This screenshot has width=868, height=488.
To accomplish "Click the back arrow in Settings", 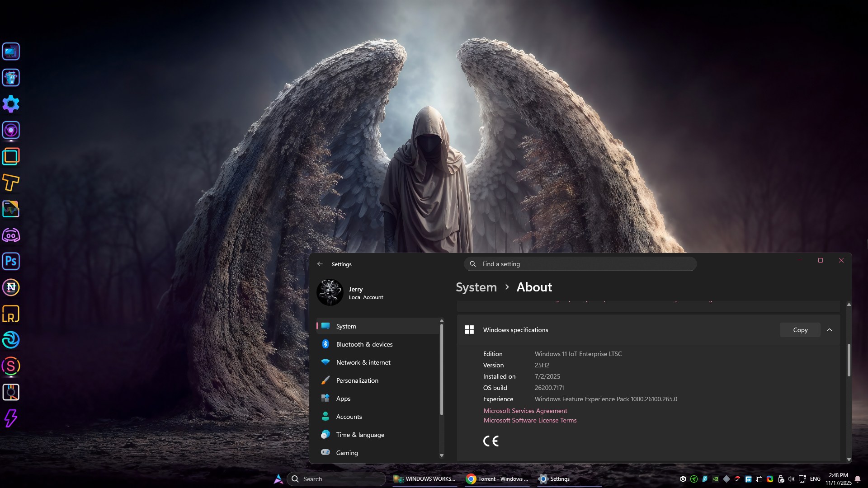I will pos(320,264).
